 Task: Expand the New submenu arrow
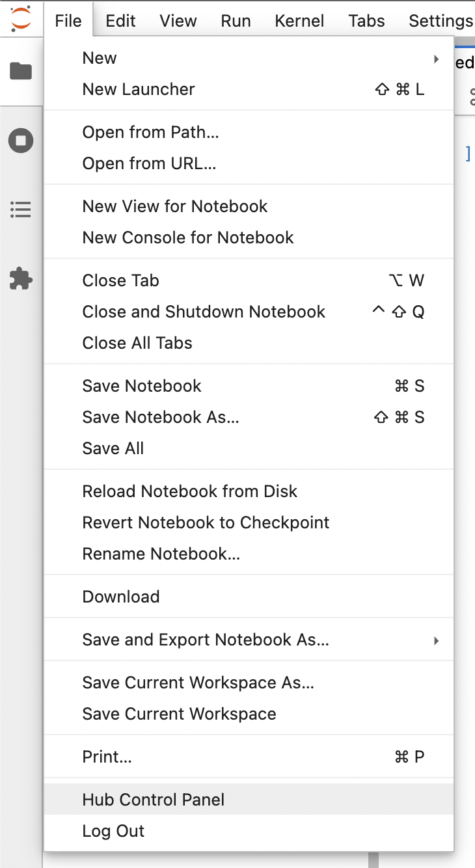pos(437,59)
